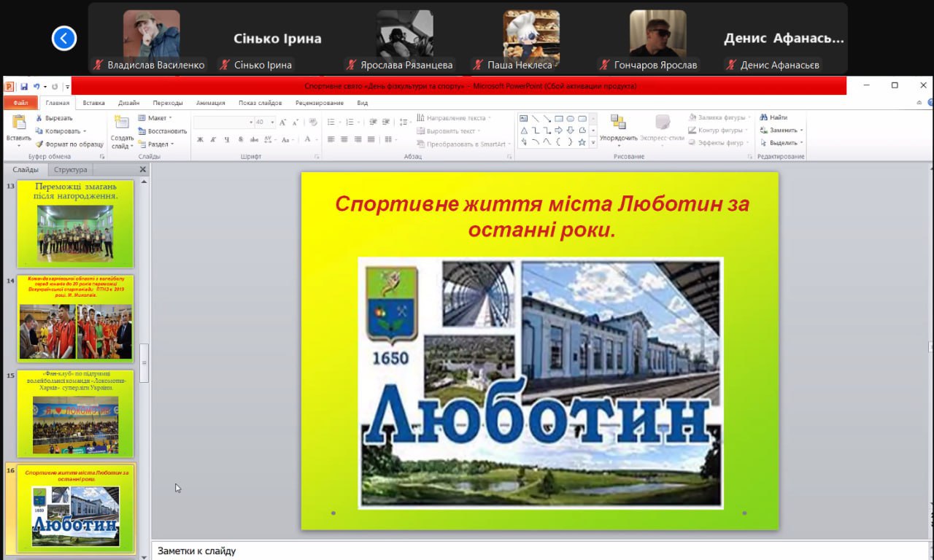The height and width of the screenshot is (560, 934).
Task: Select slide 14 thumbnail
Action: [75, 318]
